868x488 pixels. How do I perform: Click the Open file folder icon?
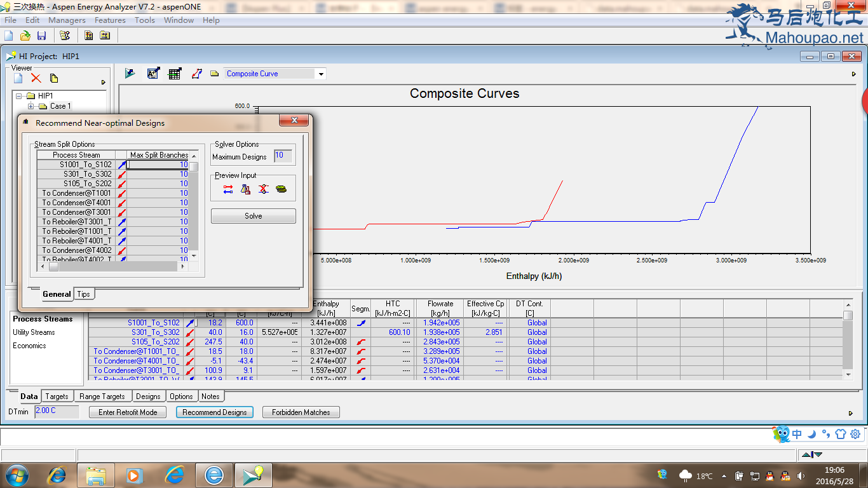pyautogui.click(x=25, y=36)
